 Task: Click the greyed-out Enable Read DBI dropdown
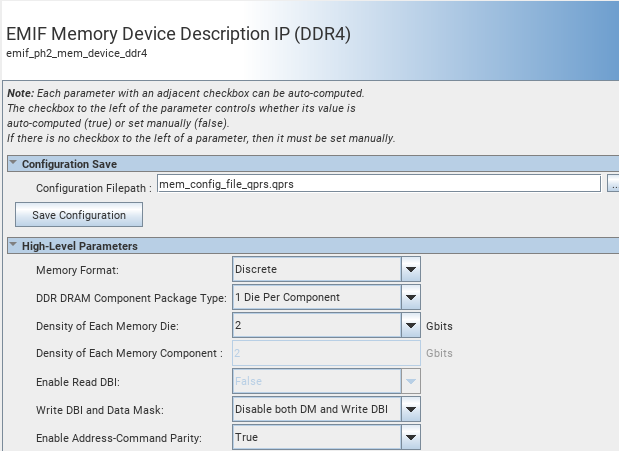pos(325,381)
